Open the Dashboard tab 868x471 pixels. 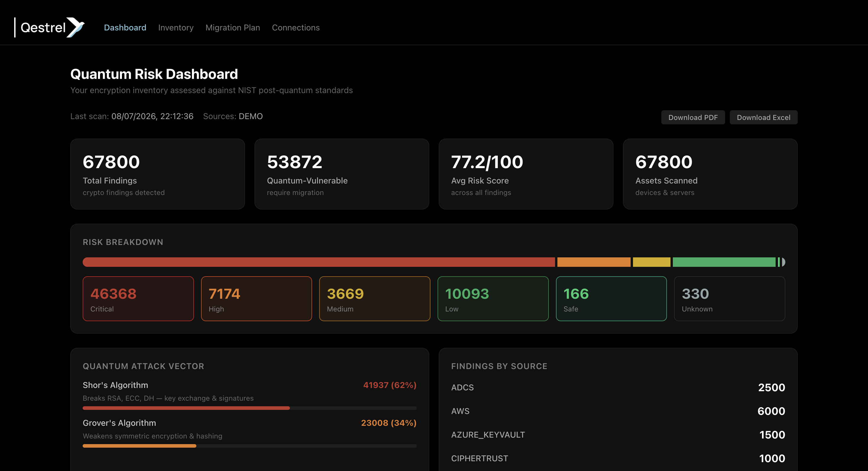point(125,28)
